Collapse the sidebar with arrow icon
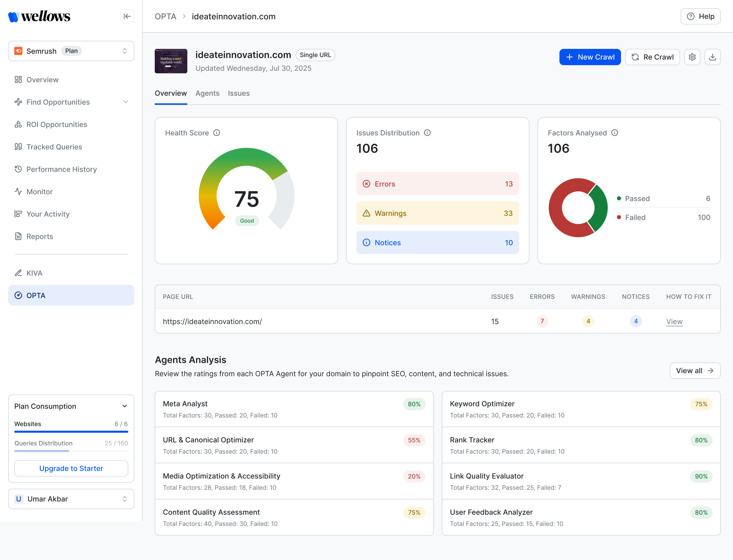The image size is (733, 560). coord(127,16)
